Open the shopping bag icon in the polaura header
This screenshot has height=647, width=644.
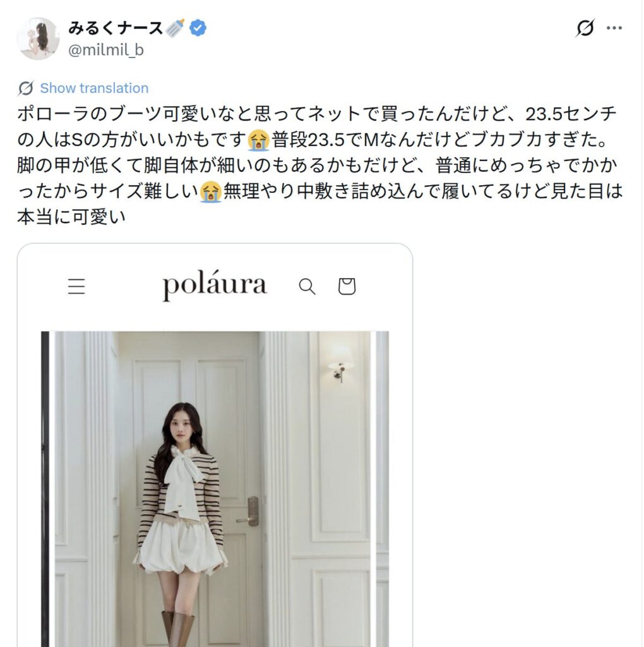(x=347, y=286)
